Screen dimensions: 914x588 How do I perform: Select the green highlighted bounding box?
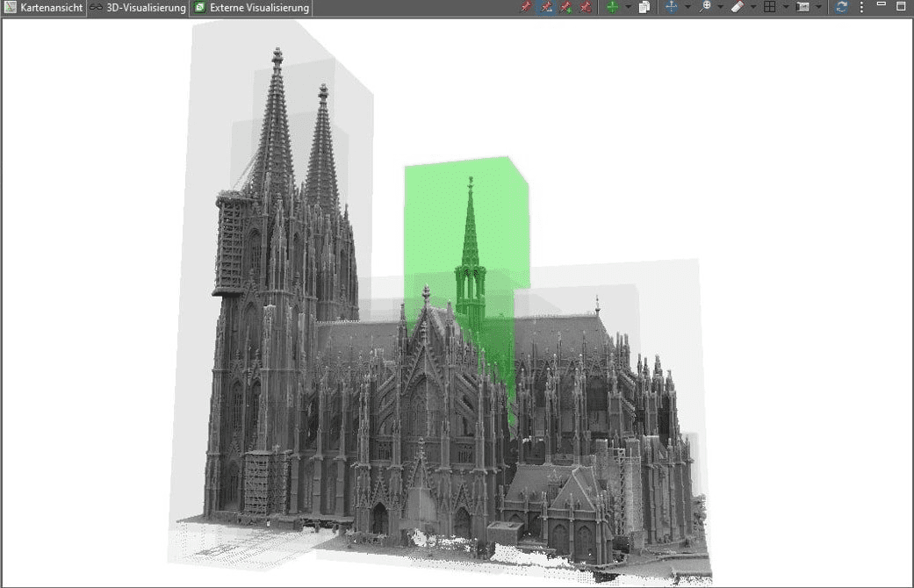tap(466, 233)
